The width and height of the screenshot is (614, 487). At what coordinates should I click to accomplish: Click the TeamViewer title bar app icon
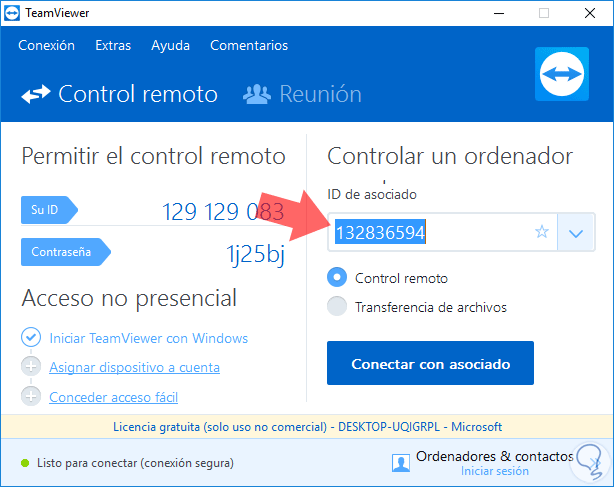[x=12, y=13]
